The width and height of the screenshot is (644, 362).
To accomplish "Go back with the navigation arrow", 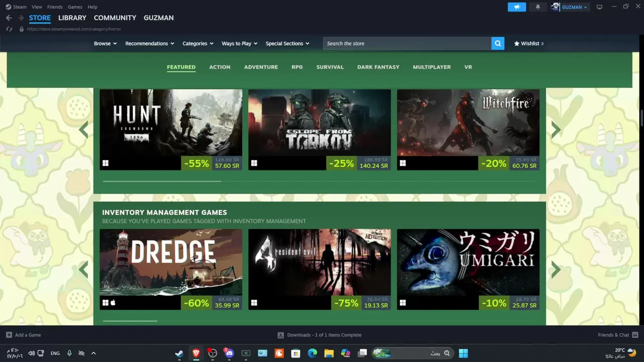I will pyautogui.click(x=9, y=18).
